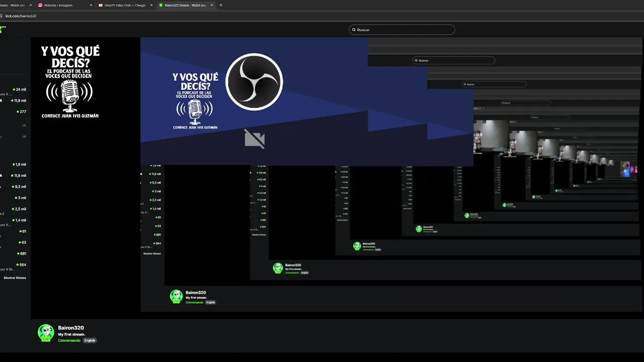Open the sidebar channel with 1,9 mil viewers

tap(14, 164)
